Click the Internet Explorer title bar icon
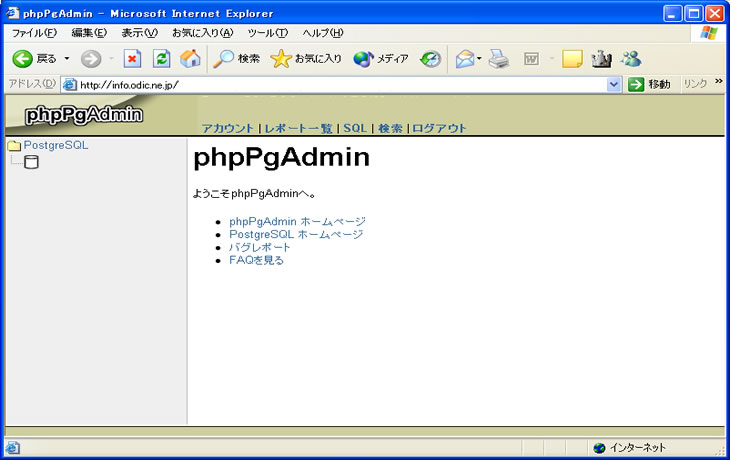 click(x=12, y=13)
